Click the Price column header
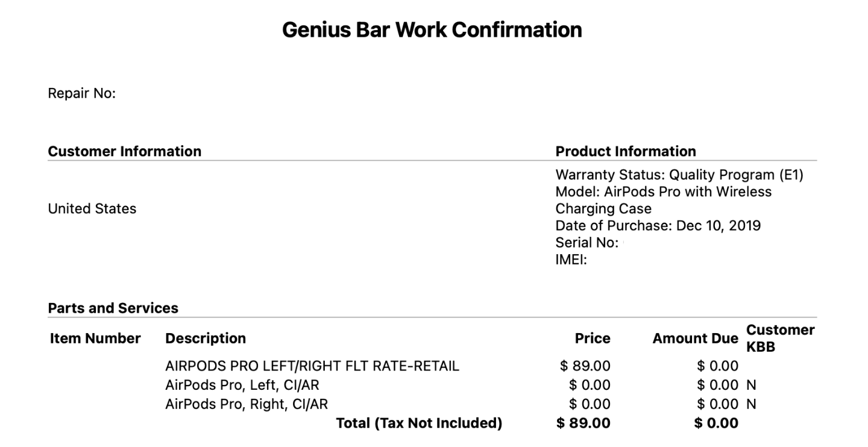868x447 pixels. (x=592, y=339)
